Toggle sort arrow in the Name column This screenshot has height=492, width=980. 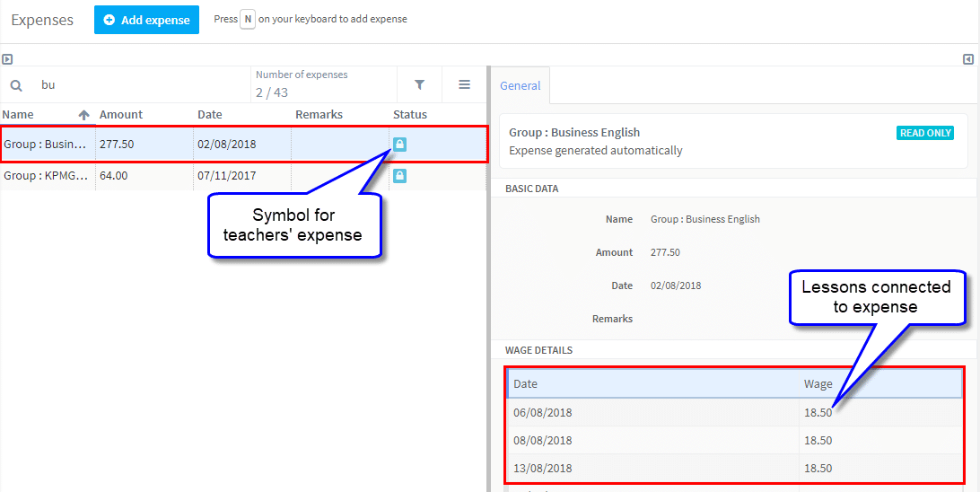(x=83, y=115)
